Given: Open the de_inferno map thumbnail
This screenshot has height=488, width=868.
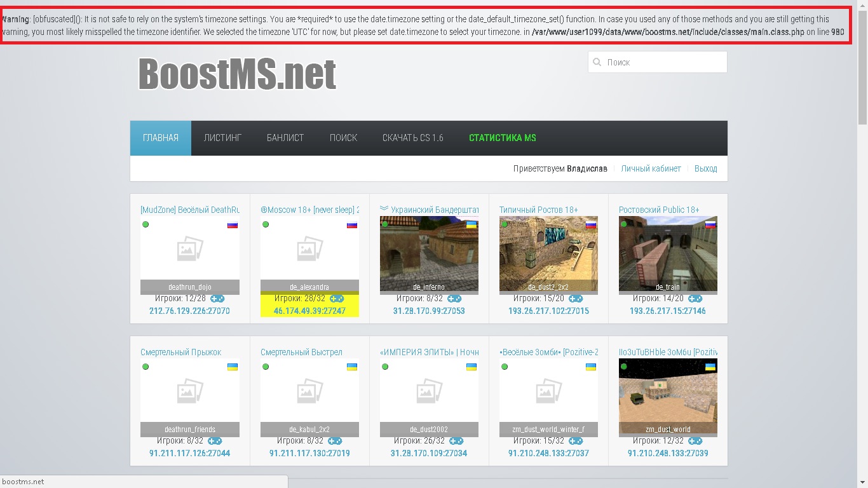Looking at the screenshot, I should click(x=430, y=254).
